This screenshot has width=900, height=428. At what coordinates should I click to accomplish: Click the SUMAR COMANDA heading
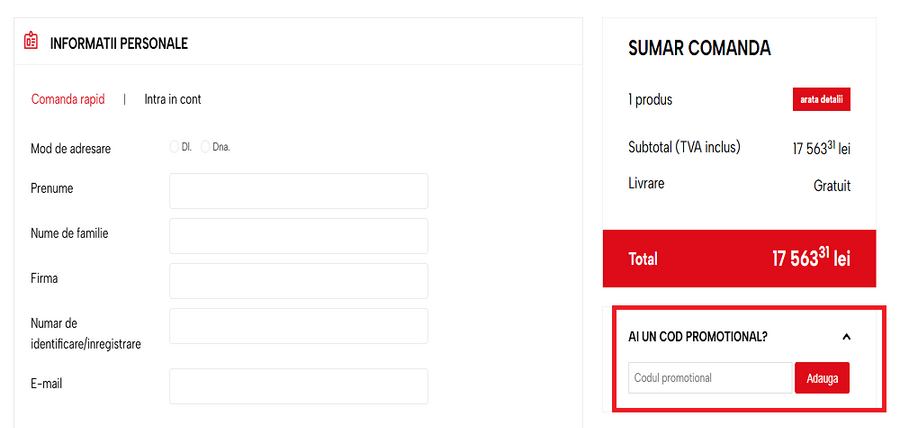tap(699, 49)
